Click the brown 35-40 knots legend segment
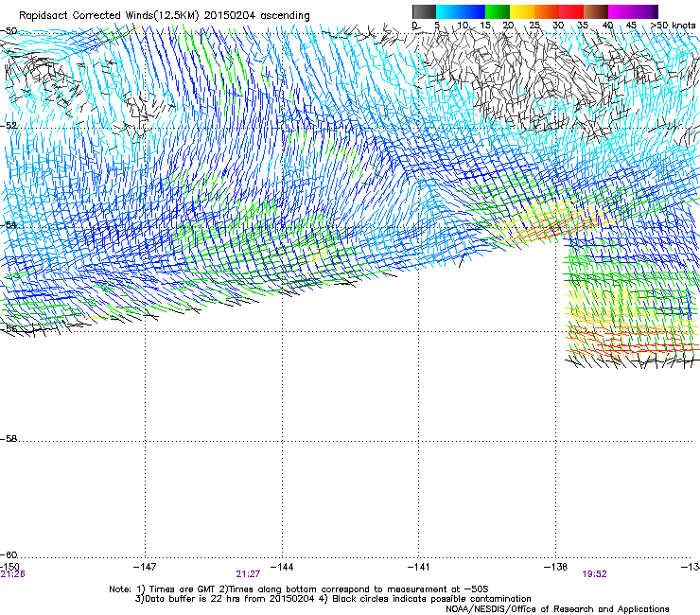Viewport: 700px width, 615px height. (x=596, y=11)
